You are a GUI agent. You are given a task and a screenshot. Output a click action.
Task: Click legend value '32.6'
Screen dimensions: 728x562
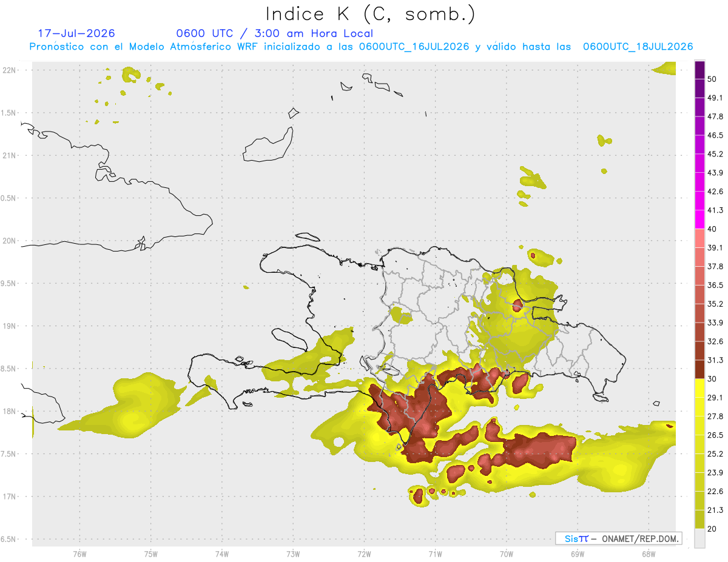[715, 341]
